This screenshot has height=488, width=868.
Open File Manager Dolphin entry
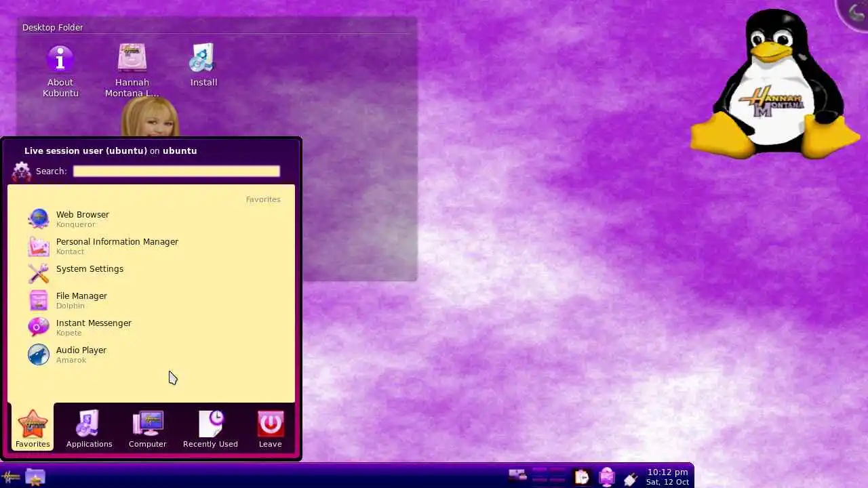(x=151, y=300)
